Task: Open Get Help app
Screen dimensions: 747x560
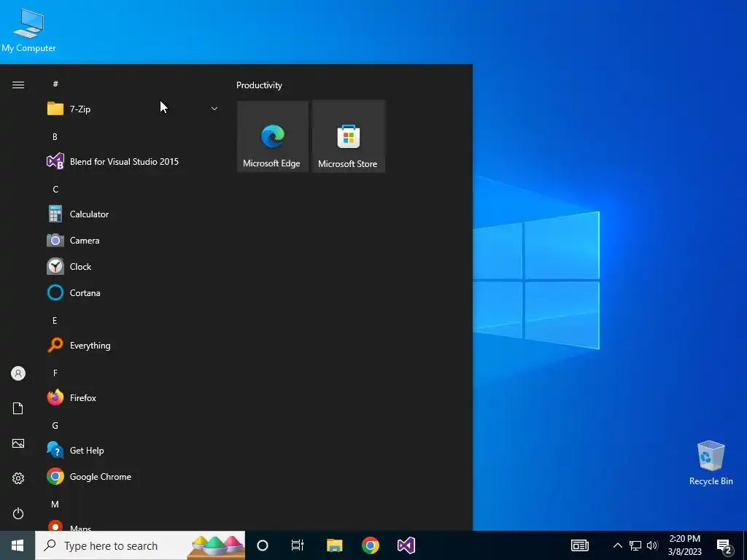Action: [133, 450]
